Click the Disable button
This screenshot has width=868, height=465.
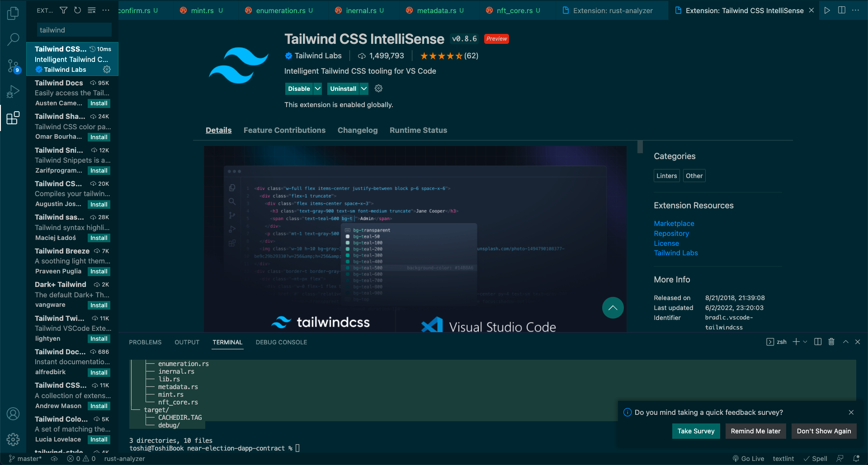coord(299,89)
